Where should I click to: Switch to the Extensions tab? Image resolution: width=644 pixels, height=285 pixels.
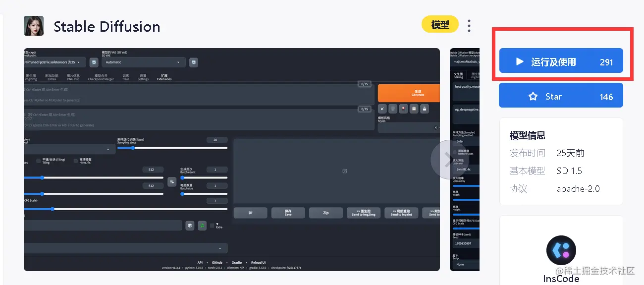(164, 77)
